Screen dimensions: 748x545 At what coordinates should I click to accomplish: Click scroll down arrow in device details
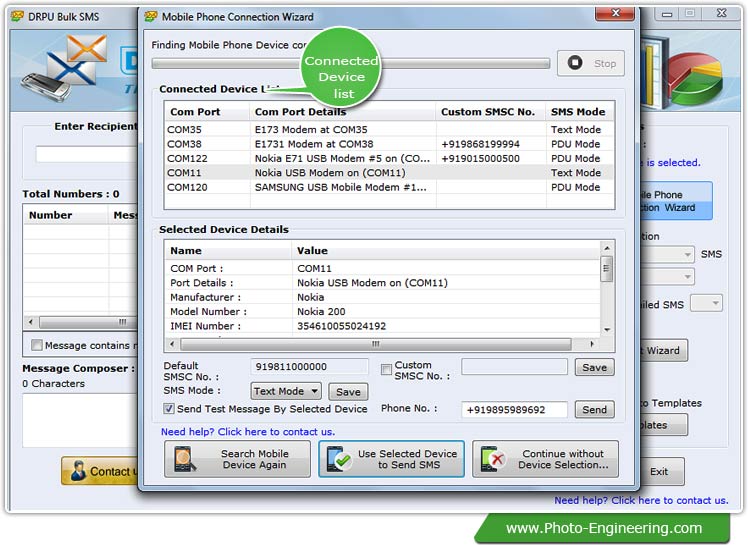(607, 329)
